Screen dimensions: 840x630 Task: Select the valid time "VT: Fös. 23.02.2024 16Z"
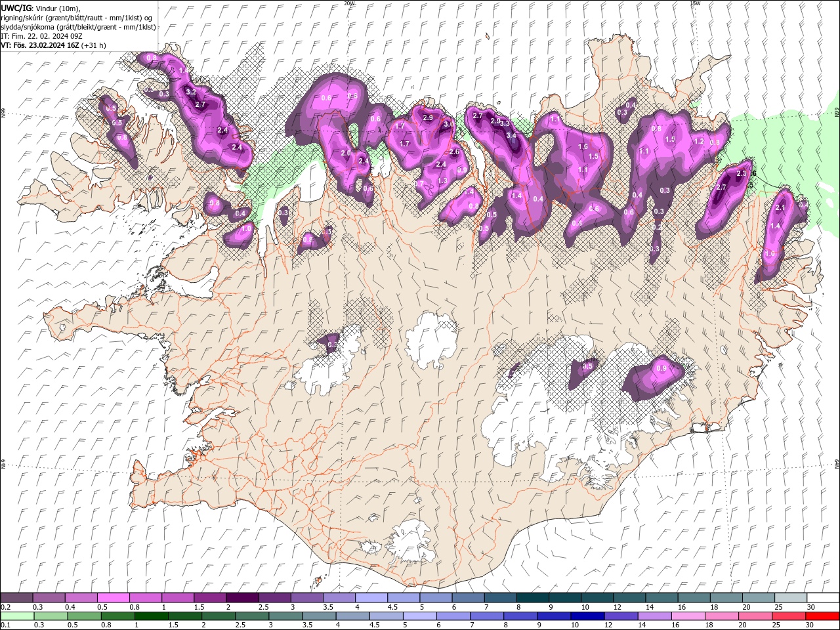click(40, 45)
